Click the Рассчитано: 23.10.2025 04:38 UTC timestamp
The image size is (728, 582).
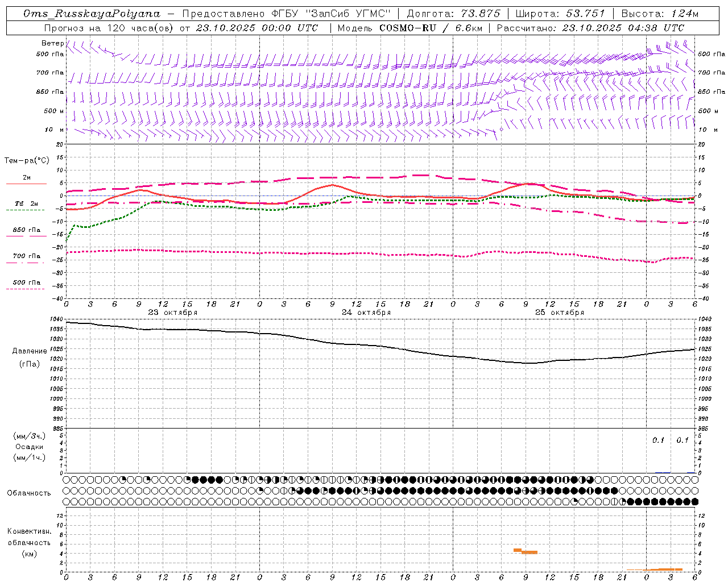(x=590, y=28)
